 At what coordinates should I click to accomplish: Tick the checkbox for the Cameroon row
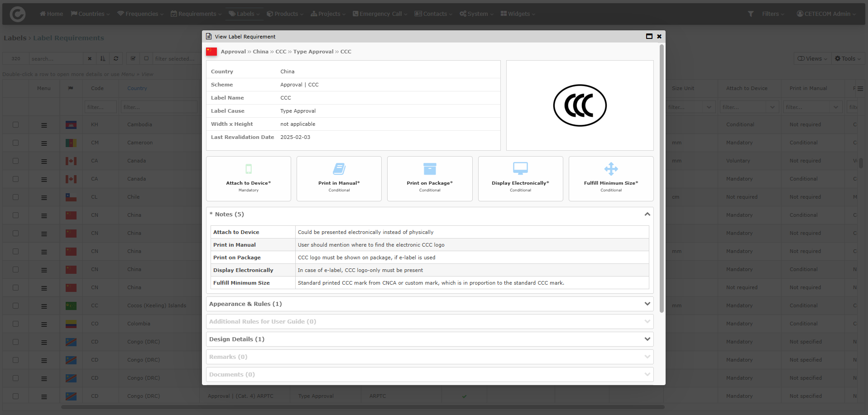[16, 143]
